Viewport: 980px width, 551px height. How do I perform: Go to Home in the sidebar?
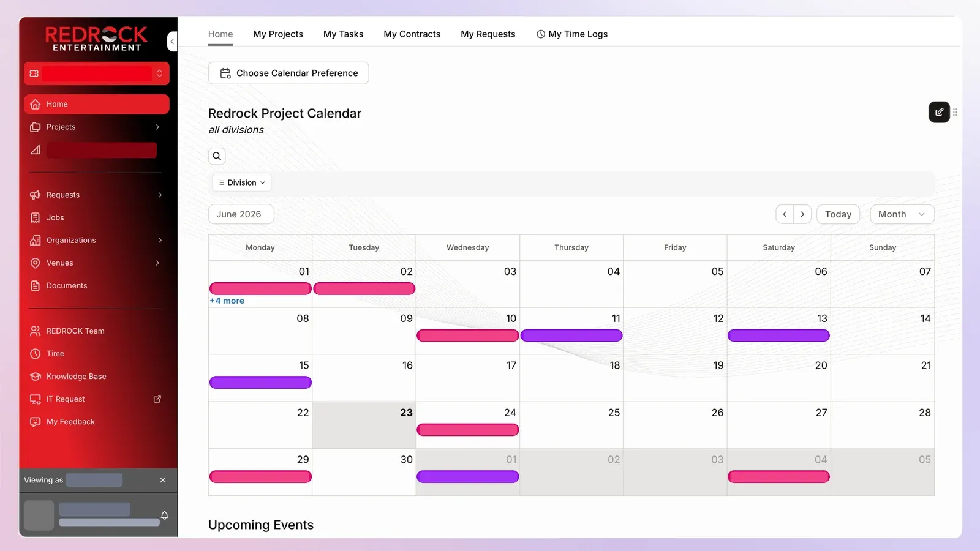point(97,104)
